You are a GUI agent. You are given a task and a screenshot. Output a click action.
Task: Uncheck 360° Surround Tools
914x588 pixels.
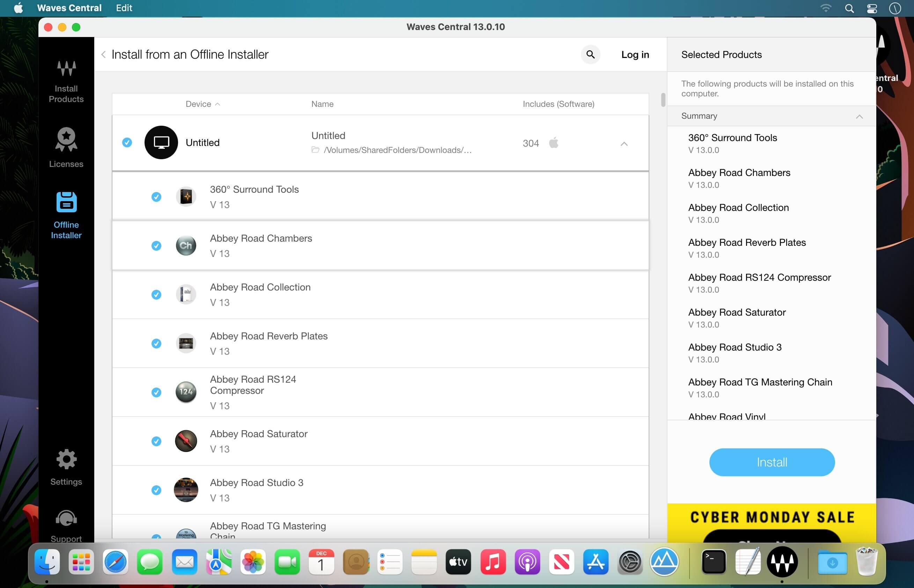click(x=156, y=197)
